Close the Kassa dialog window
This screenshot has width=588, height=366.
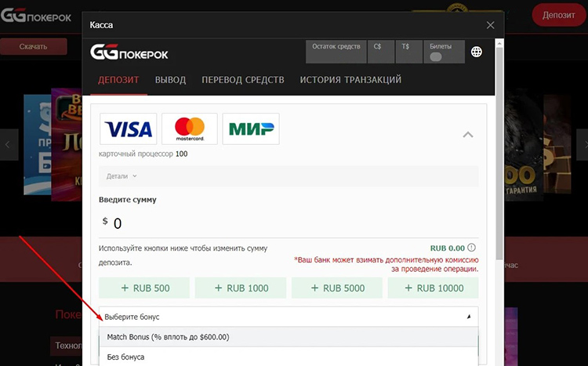tap(491, 25)
